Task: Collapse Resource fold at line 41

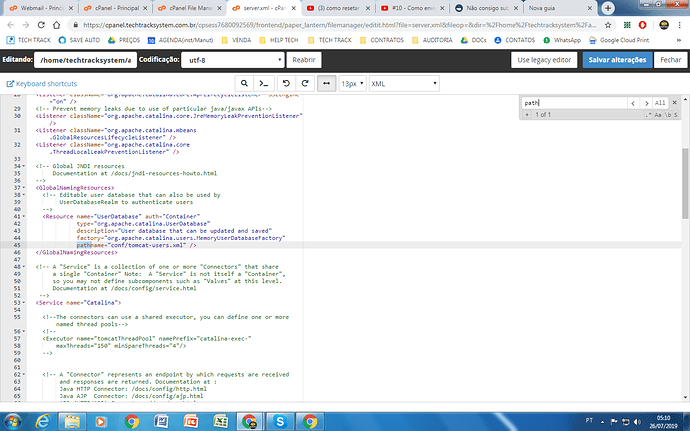Action: [x=24, y=217]
